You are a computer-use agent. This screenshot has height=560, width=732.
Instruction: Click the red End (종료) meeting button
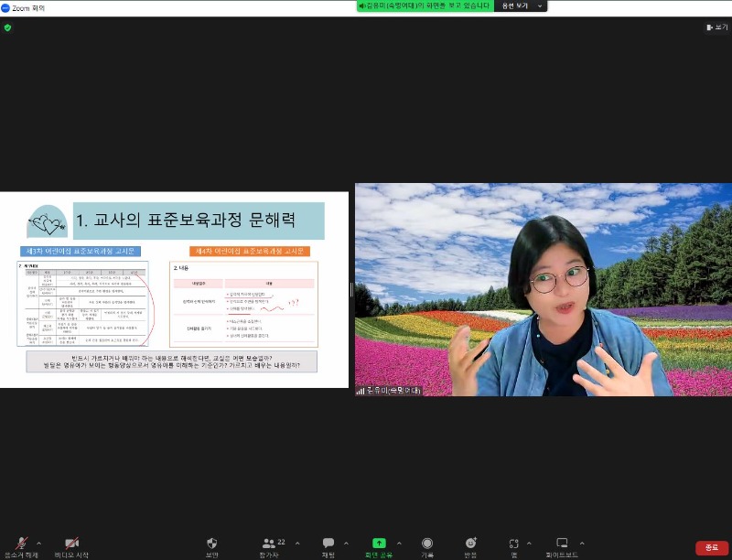coord(712,547)
